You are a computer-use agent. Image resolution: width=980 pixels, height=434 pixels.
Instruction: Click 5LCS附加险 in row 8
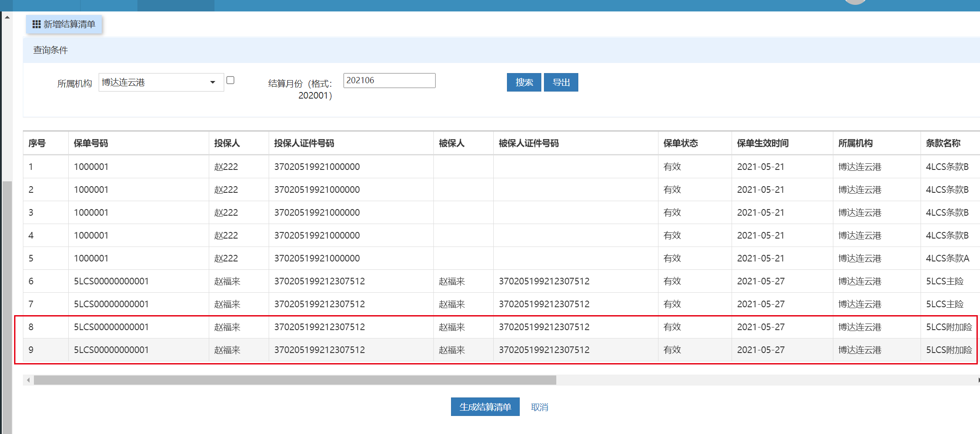[949, 327]
